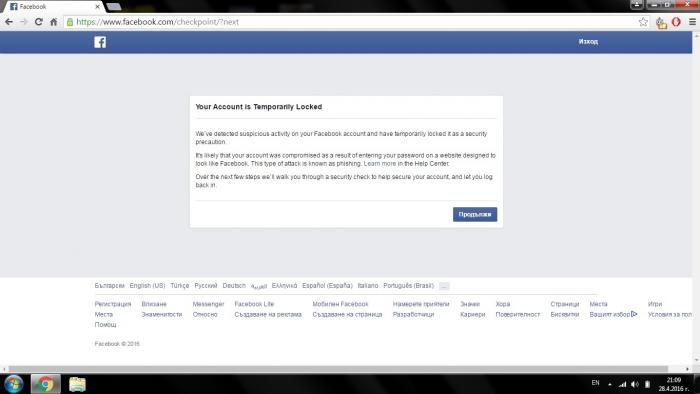The image size is (700, 394).
Task: Go to the browser home page icon
Action: coord(54,22)
